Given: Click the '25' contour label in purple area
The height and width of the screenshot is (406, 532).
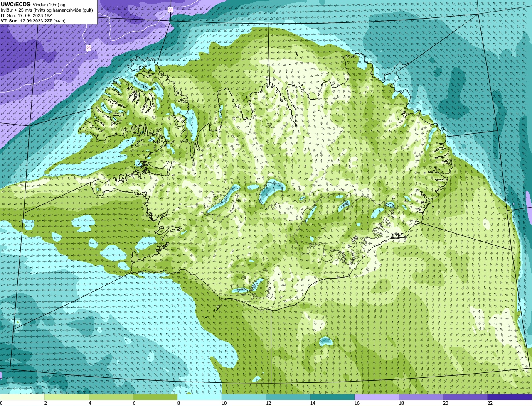Looking at the screenshot, I should click(89, 48).
